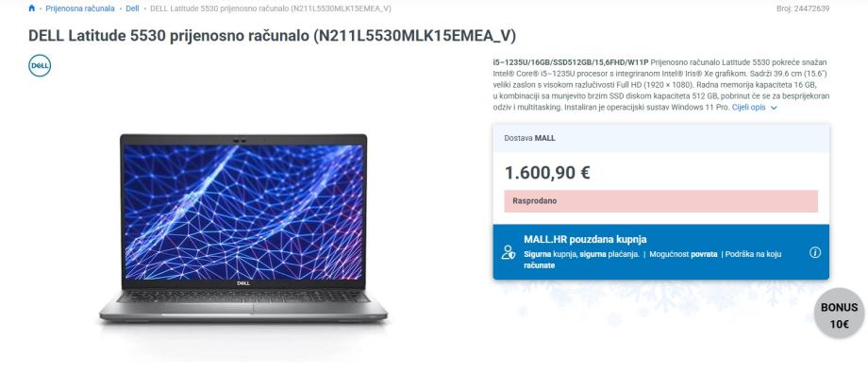
Task: Click MALL.HR pouzdana kupnja heading
Action: coord(585,240)
